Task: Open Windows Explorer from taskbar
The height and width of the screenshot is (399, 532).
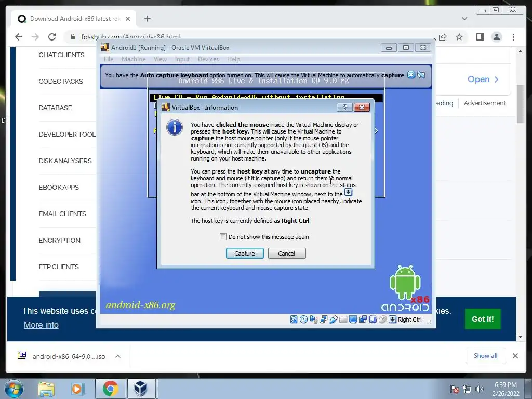Action: pos(46,389)
